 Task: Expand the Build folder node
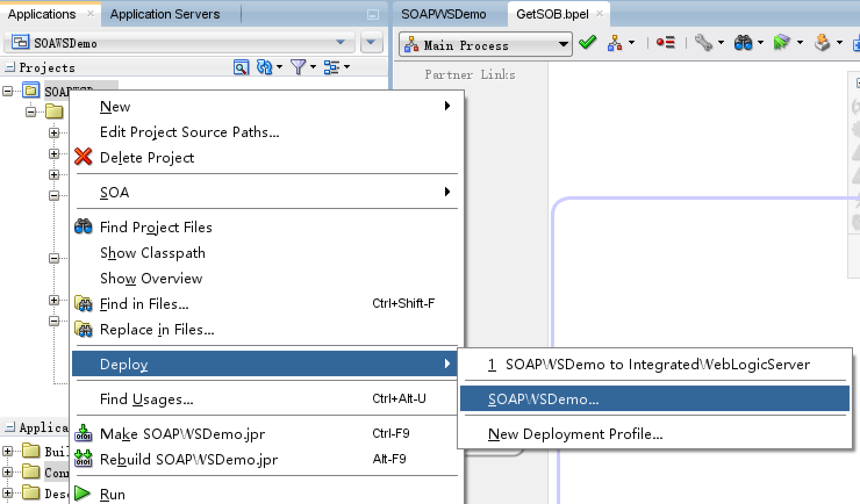point(8,451)
